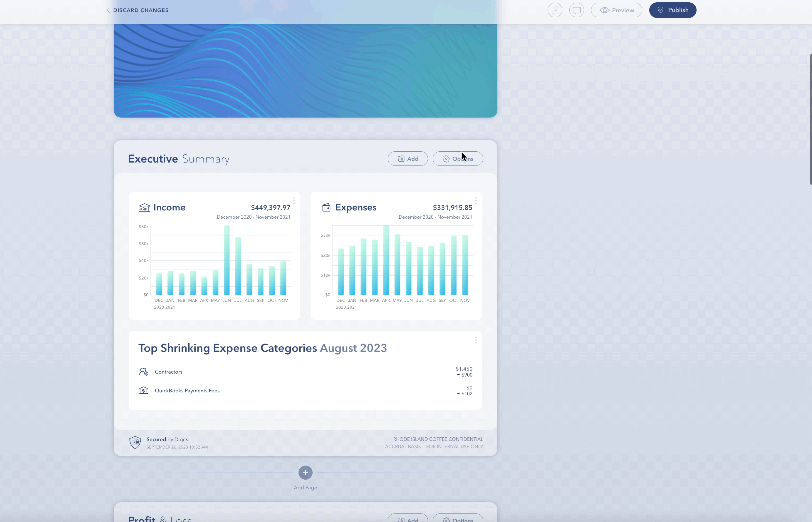
Task: Select QuickBooks Payments Fees row
Action: [306, 391]
